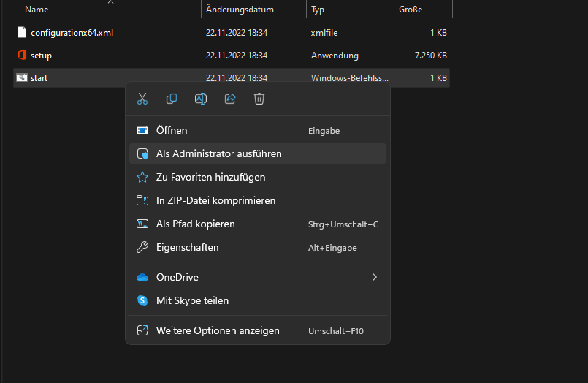Screen dimensions: 588x383
Task: Click the Delete trash can icon
Action: pyautogui.click(x=259, y=99)
